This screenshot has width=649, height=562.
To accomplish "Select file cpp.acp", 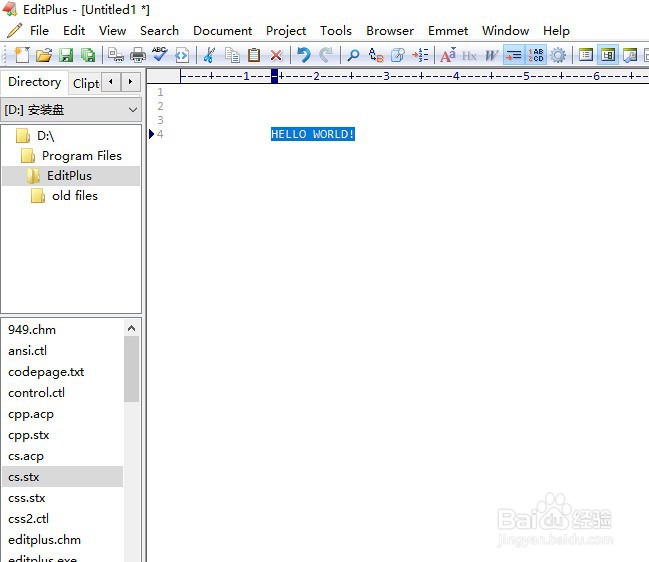I will tap(31, 414).
